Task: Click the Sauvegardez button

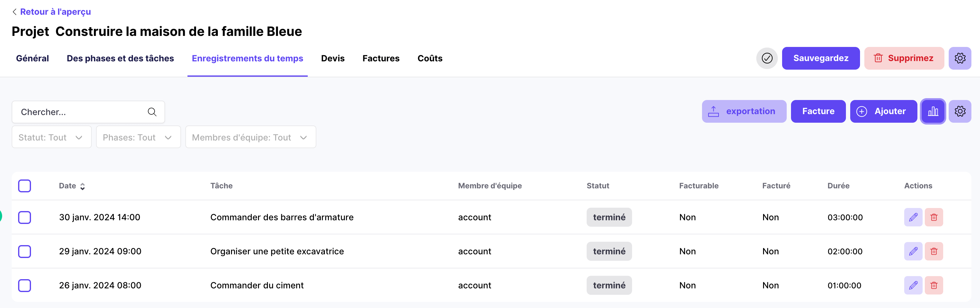Action: click(820, 58)
